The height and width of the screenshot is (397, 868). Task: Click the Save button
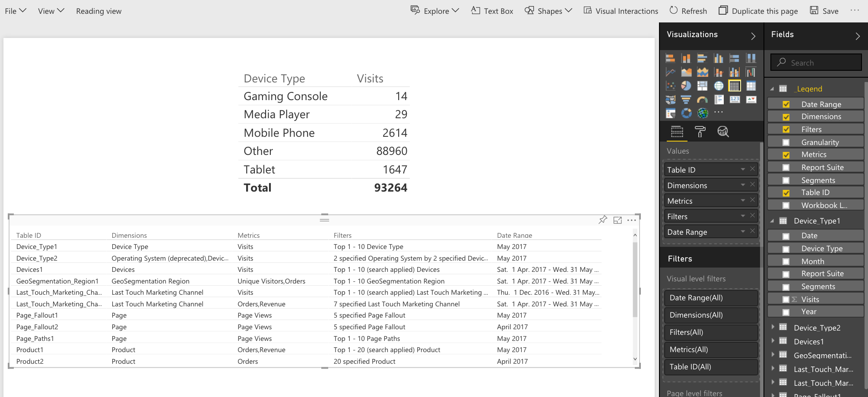(x=824, y=11)
